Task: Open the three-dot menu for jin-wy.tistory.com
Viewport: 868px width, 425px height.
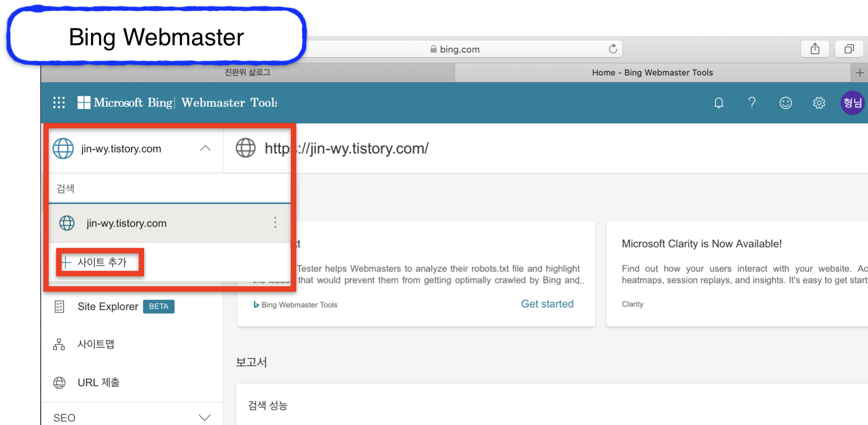Action: [275, 222]
